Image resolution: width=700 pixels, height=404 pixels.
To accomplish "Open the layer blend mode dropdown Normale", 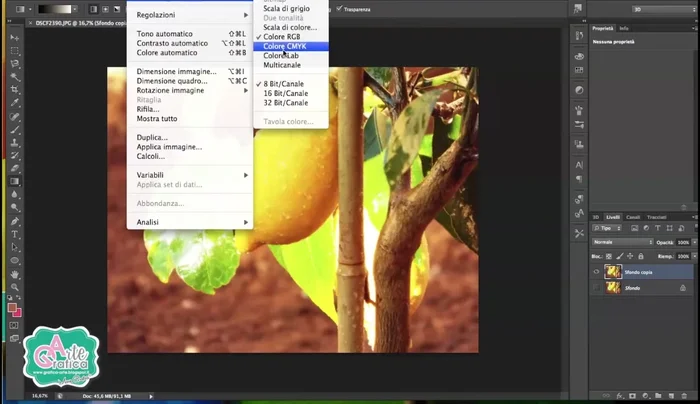I will (x=618, y=242).
